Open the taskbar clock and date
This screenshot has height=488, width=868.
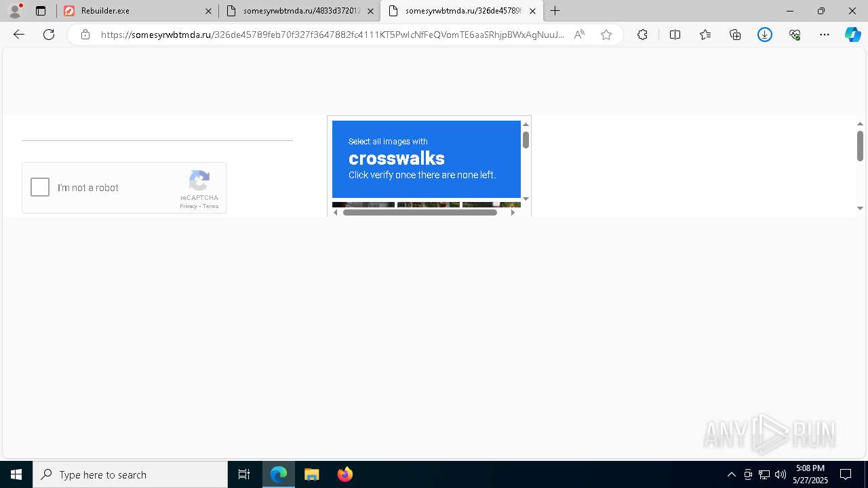coord(810,474)
